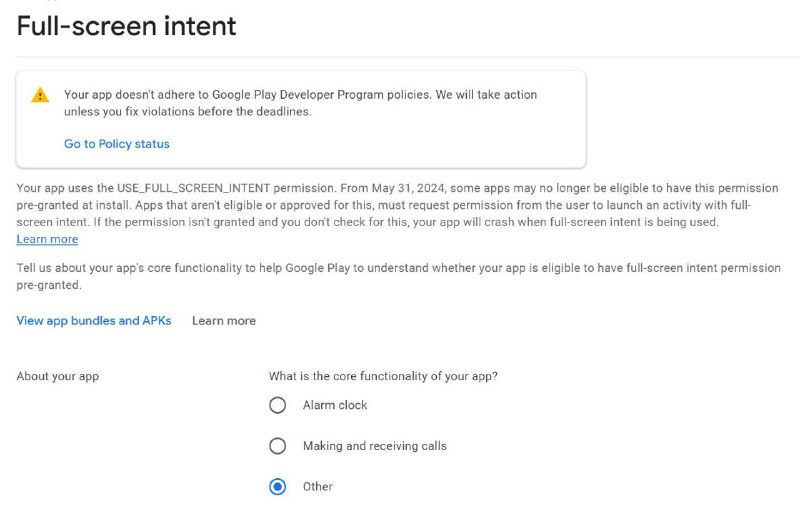Choose the Making and receiving calls radio button

(x=278, y=446)
